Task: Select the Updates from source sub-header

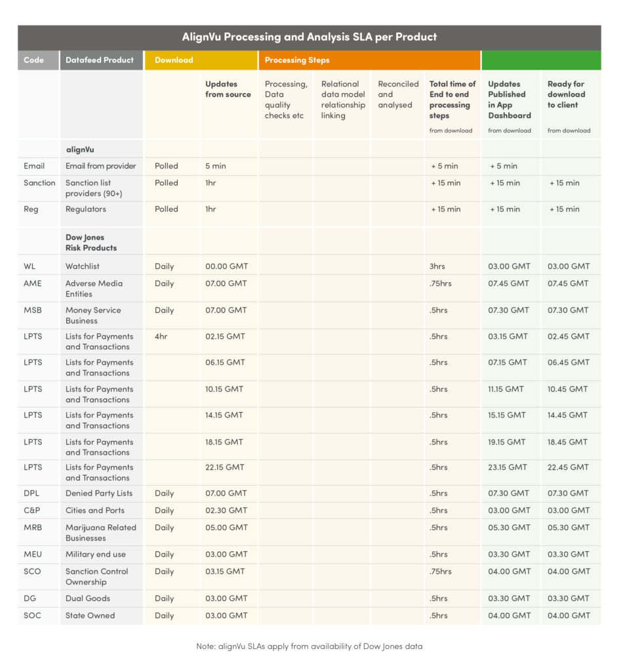Action: coord(228,89)
